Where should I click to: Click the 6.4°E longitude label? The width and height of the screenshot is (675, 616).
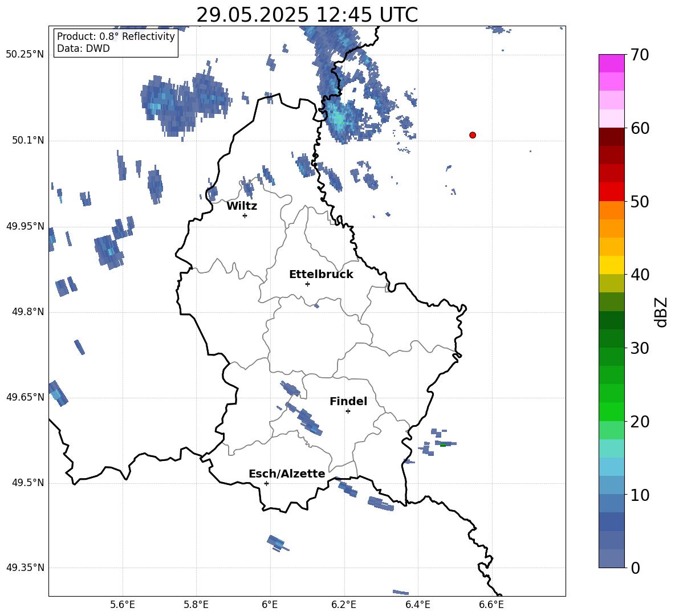(x=417, y=605)
